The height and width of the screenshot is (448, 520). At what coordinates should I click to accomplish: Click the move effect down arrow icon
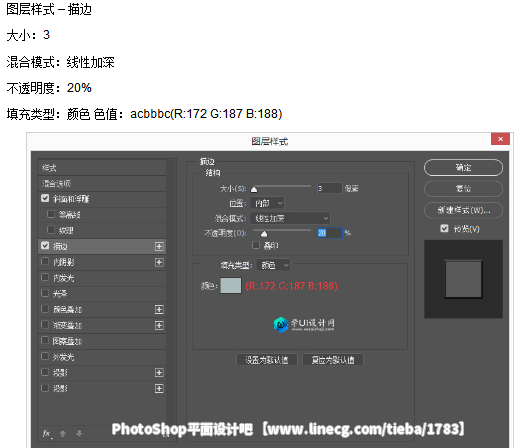point(79,433)
